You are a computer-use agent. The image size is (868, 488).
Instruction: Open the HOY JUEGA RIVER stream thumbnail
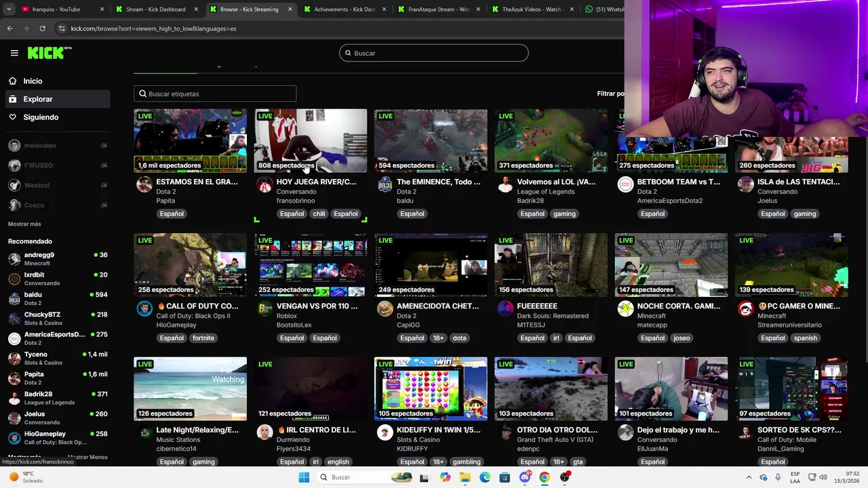(x=311, y=141)
